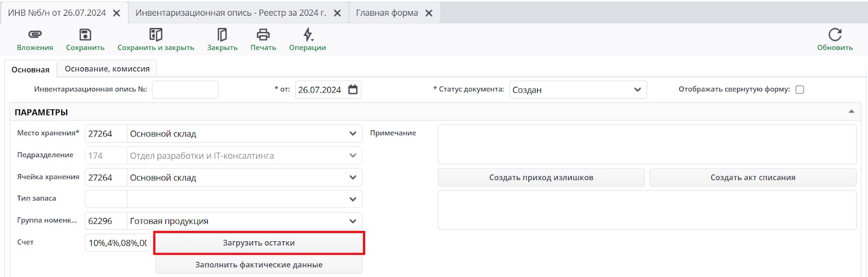Viewport: 868px width, 277px height.
Task: Click the Печать printer icon
Action: click(x=263, y=35)
